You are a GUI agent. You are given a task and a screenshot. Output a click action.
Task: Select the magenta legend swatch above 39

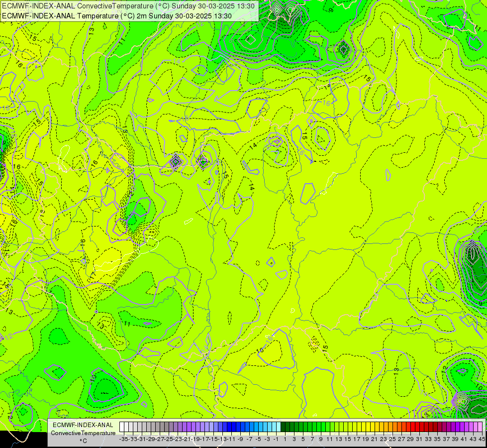click(x=453, y=427)
